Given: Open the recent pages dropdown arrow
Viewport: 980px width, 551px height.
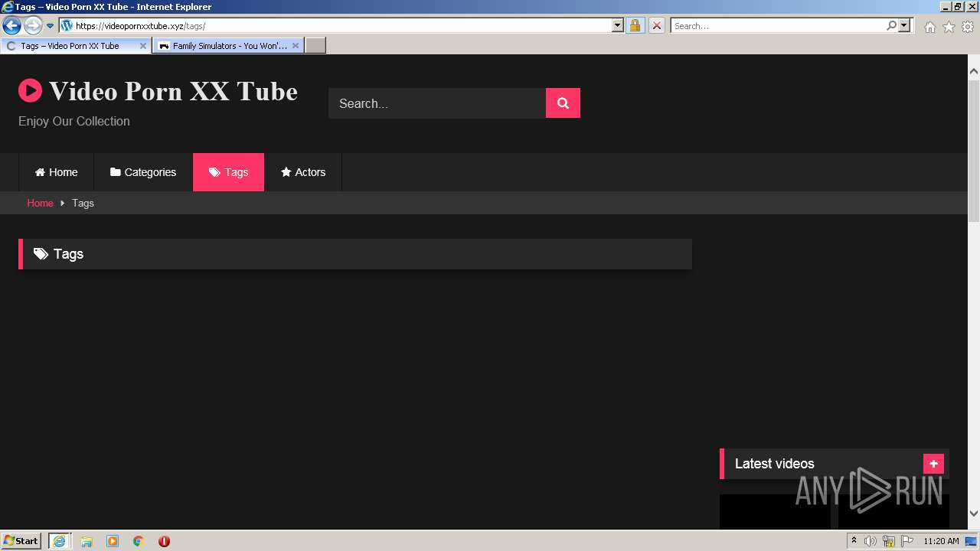Looking at the screenshot, I should [x=51, y=25].
